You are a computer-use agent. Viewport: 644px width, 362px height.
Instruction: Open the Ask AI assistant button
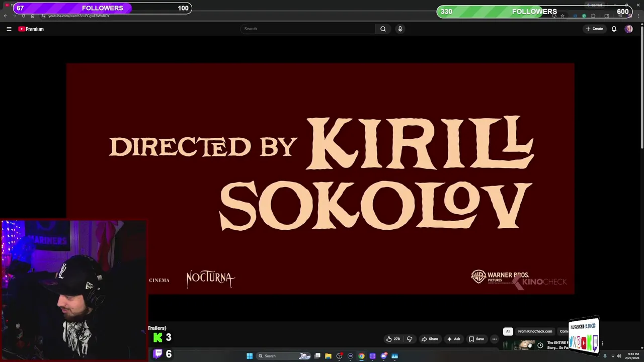click(x=453, y=339)
